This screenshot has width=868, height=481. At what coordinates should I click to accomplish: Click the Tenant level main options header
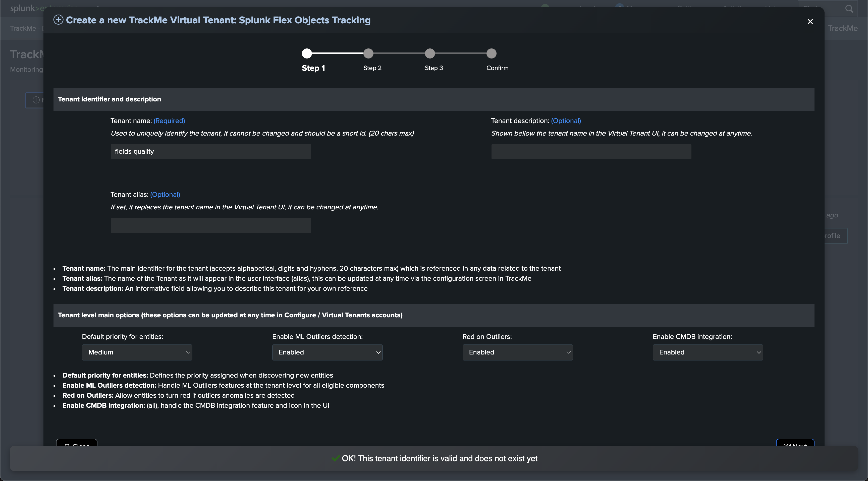[x=434, y=315]
